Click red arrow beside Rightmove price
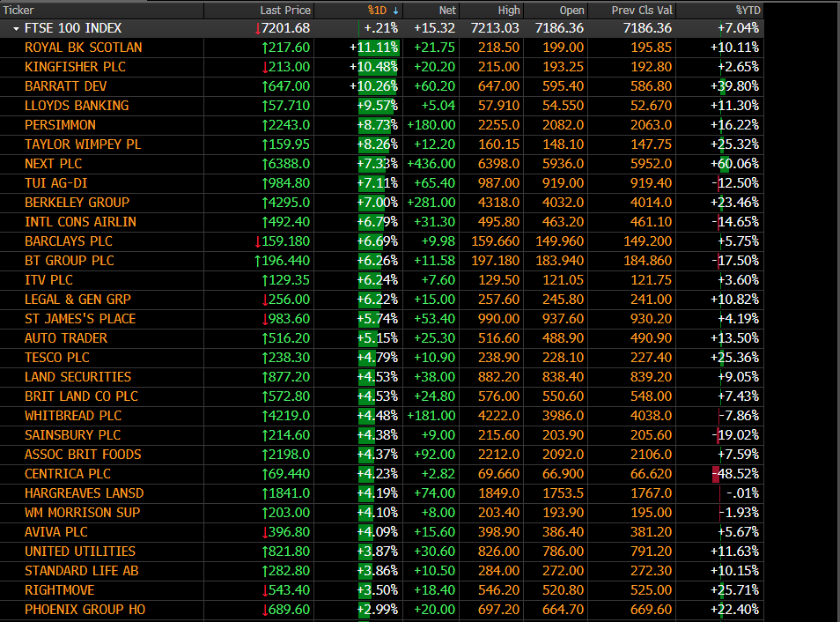 click(x=265, y=590)
